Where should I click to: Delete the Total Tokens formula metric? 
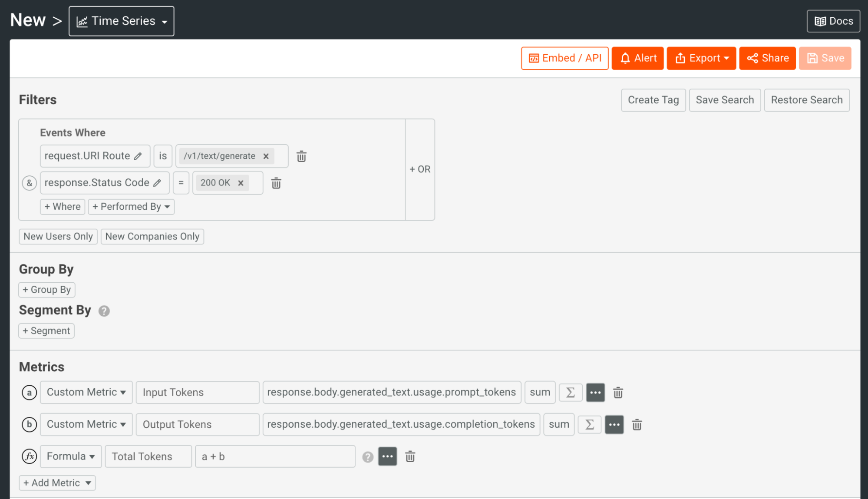tap(410, 457)
